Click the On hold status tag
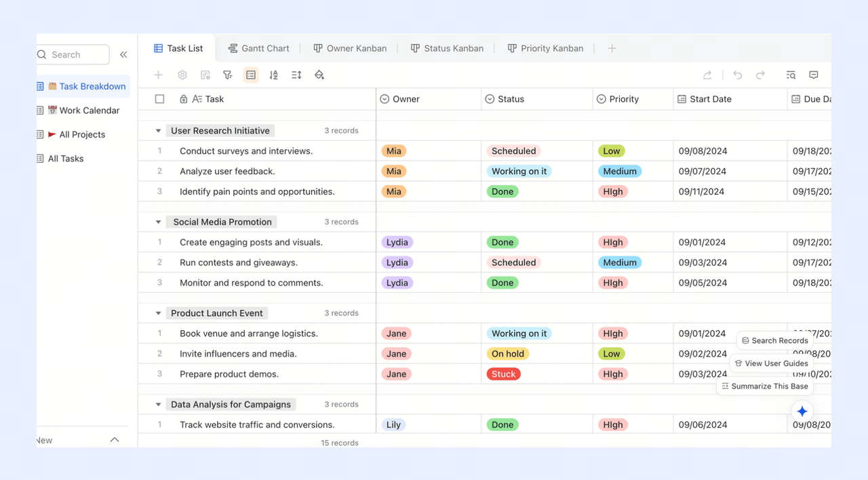This screenshot has width=868, height=480. point(508,354)
